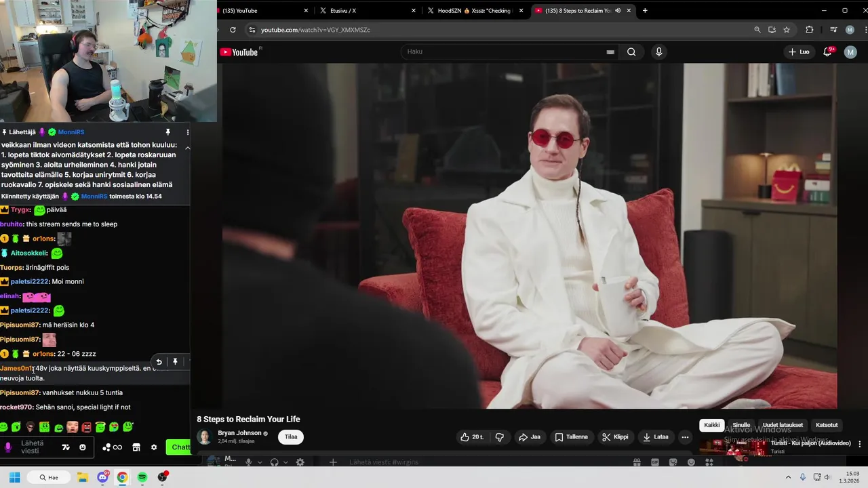Bookmark this page with the star
This screenshot has height=488, width=868.
(787, 30)
